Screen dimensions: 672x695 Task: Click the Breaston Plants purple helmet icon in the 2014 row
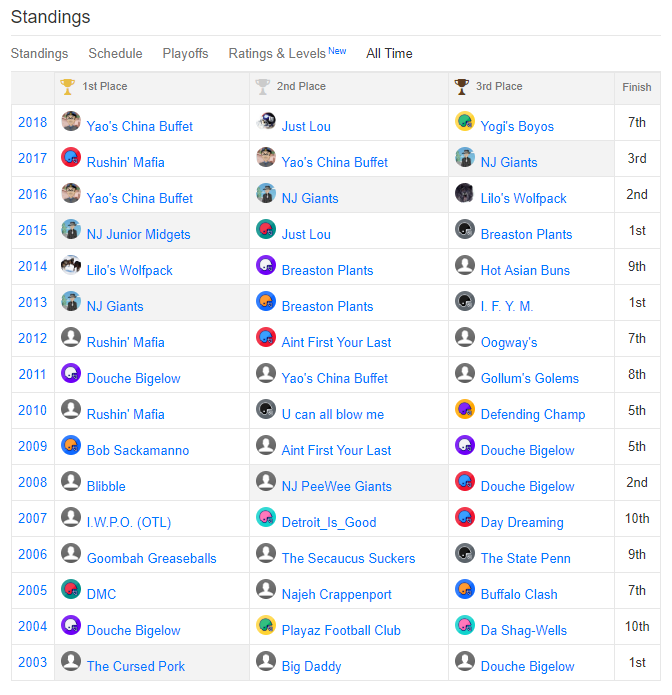pyautogui.click(x=266, y=265)
